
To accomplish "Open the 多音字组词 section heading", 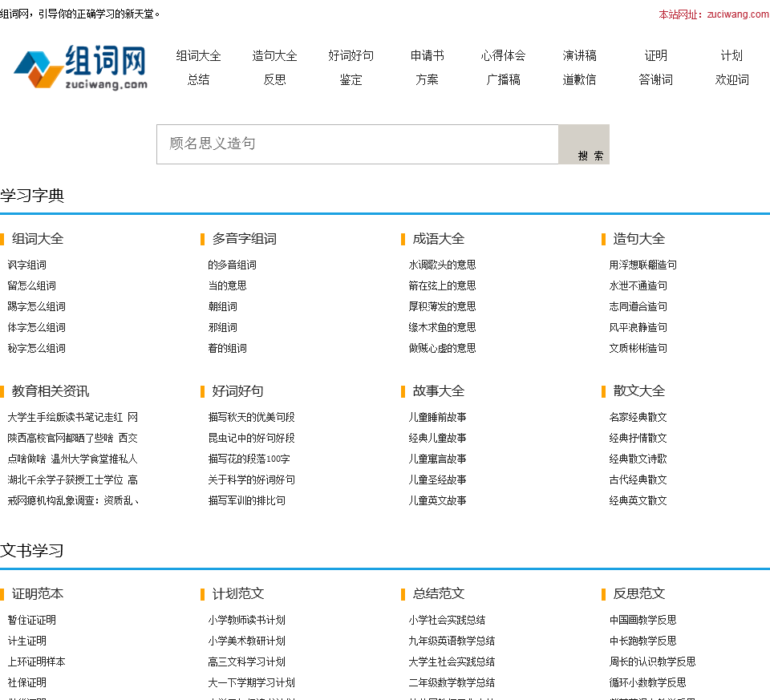I will point(244,239).
